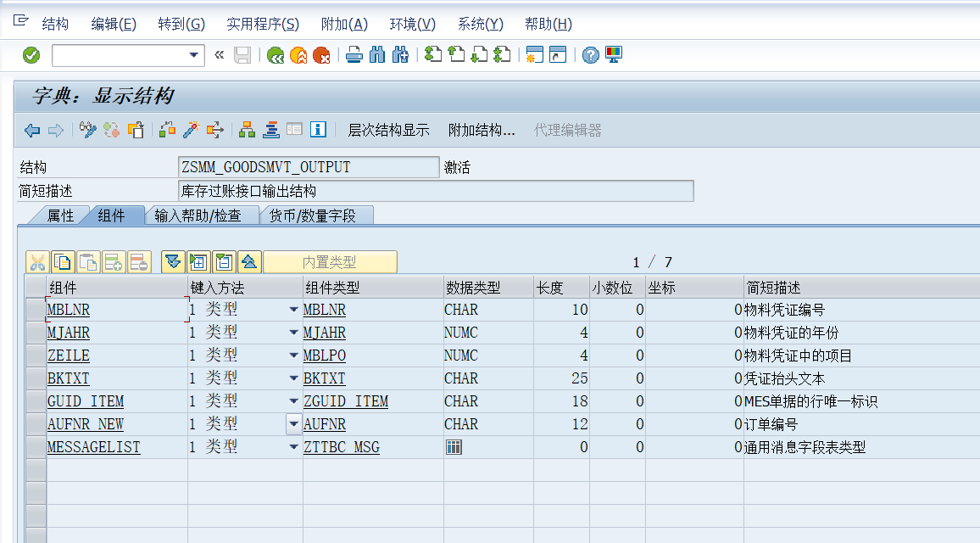Open component type link MBLPO
980x543 pixels.
[325, 355]
